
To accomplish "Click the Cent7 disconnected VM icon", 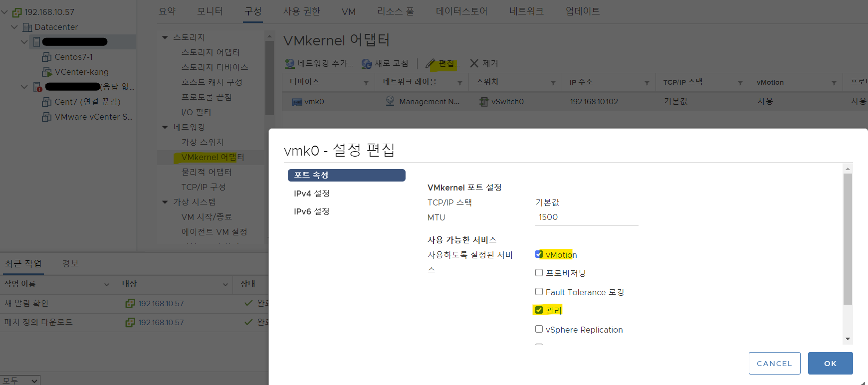I will [x=47, y=102].
